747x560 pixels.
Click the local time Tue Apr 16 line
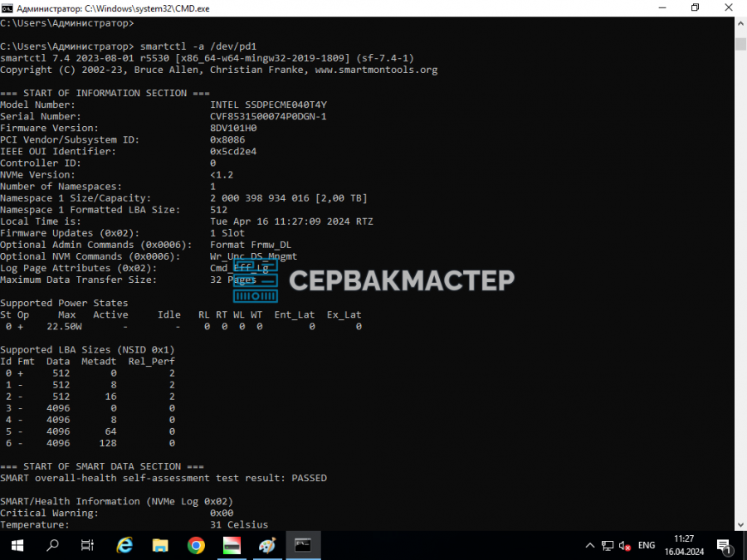point(291,222)
